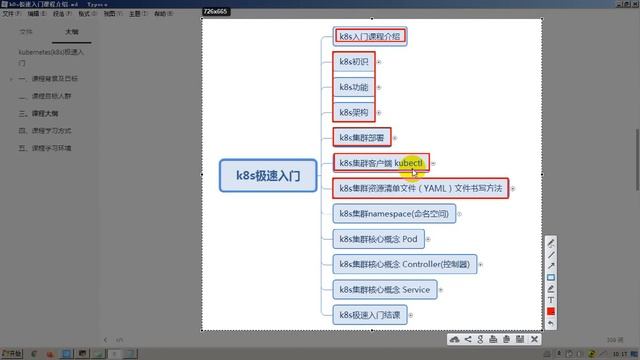Switch sidebar to the 文件 tab
This screenshot has width=640, height=360.
pos(26,32)
